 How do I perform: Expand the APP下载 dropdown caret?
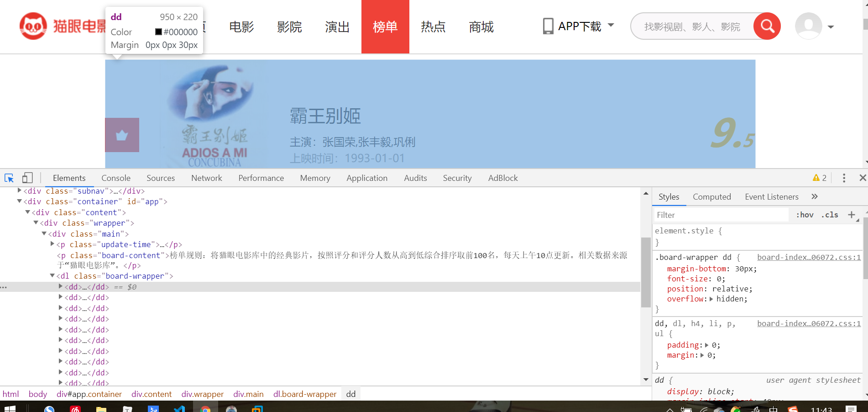[x=611, y=25]
